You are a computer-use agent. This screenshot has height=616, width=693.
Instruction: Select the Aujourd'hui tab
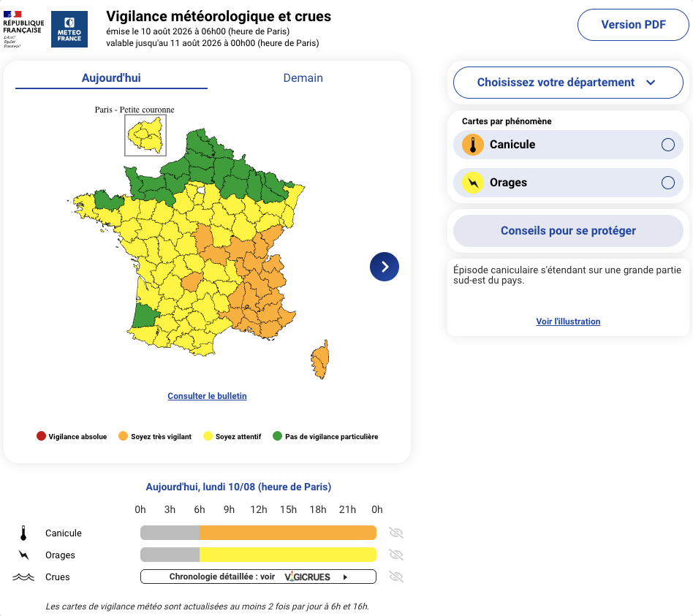(111, 77)
